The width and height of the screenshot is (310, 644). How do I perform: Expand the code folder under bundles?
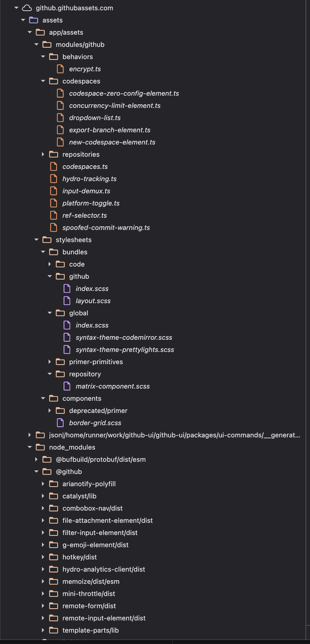point(50,265)
